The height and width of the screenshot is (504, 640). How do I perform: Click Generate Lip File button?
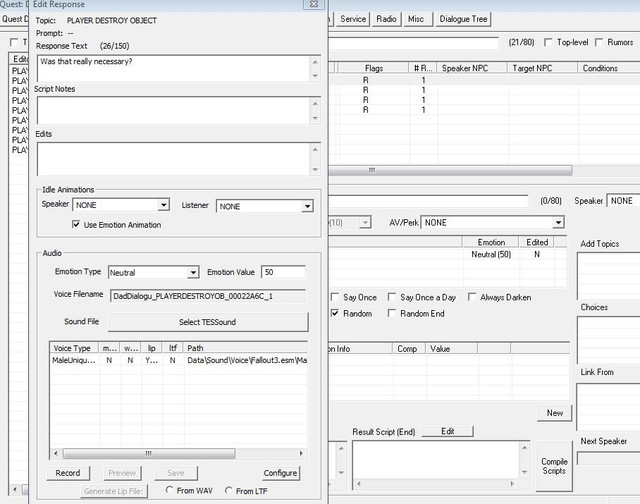coord(113,491)
